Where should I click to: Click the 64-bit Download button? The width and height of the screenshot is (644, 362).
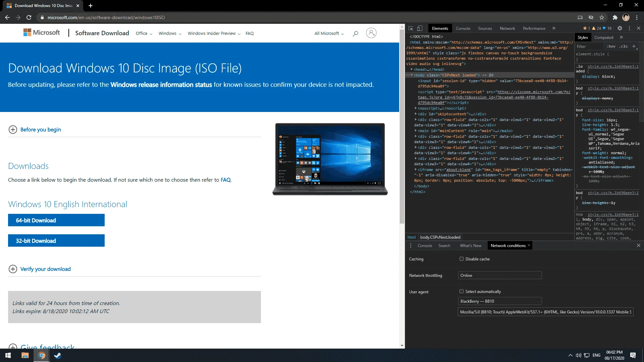[x=56, y=220]
